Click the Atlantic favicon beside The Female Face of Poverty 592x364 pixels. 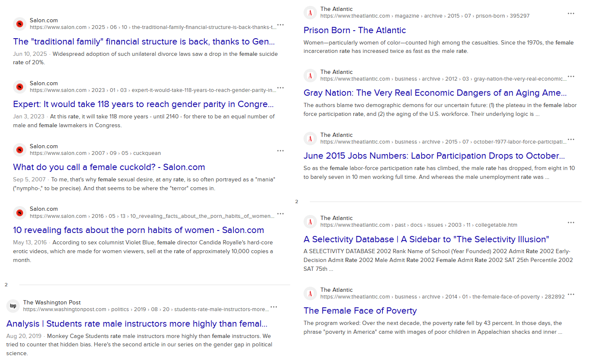[310, 293]
